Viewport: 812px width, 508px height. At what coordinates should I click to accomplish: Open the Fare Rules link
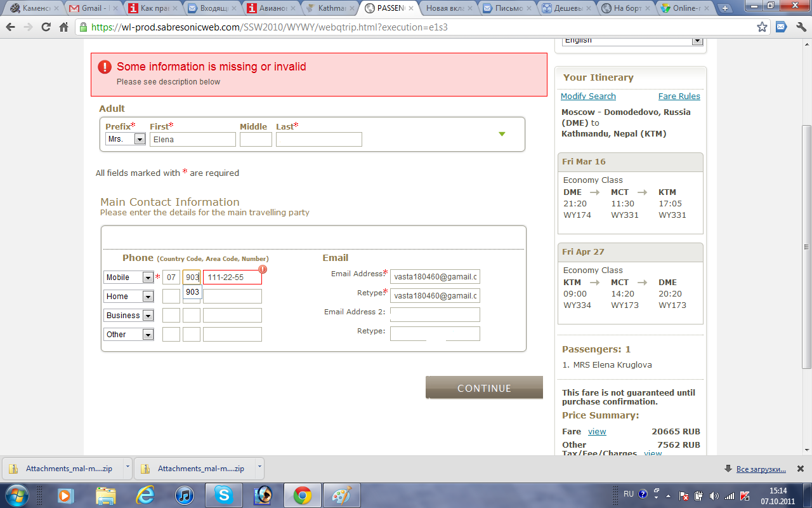pos(679,97)
